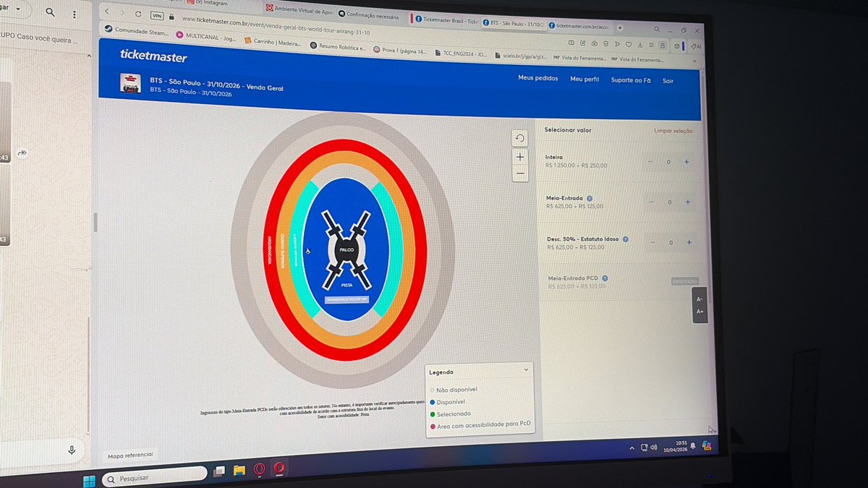This screenshot has width=868, height=488.
Task: Open Meia-Entrada PCD info icon
Action: (604, 278)
